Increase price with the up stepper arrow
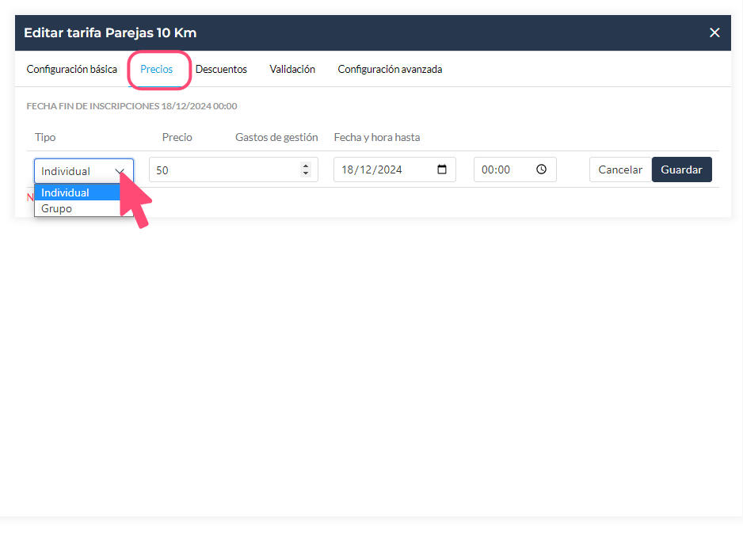The image size is (743, 560). pos(306,166)
